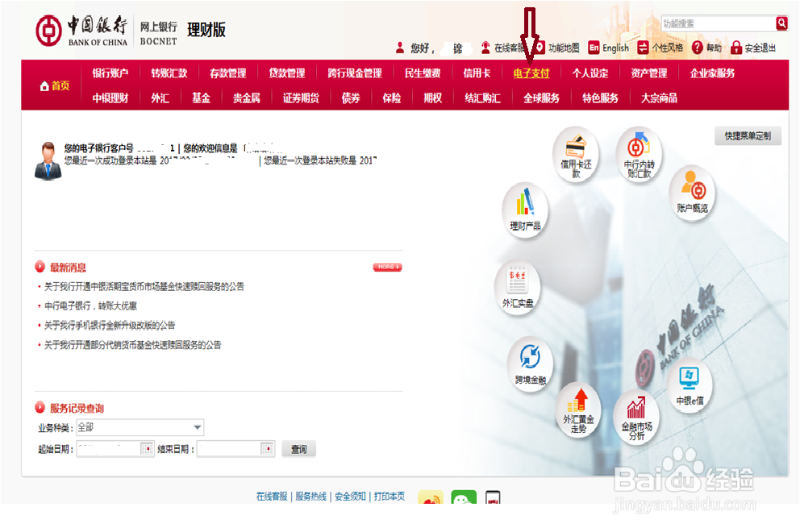
Task: Open the 大宗商品 menu
Action: point(659,98)
